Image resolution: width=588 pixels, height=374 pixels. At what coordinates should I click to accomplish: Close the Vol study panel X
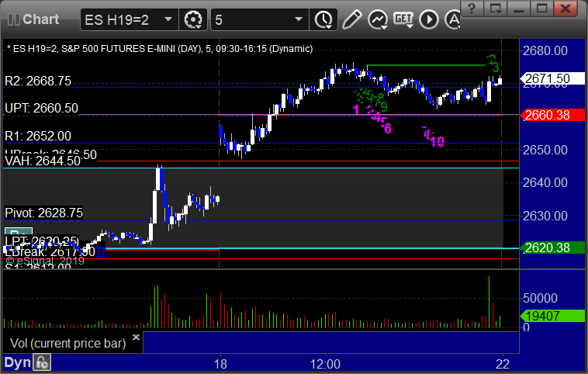(136, 337)
